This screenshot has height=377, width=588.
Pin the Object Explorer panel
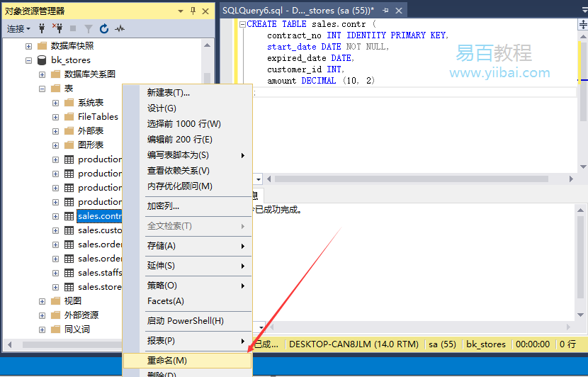click(193, 11)
